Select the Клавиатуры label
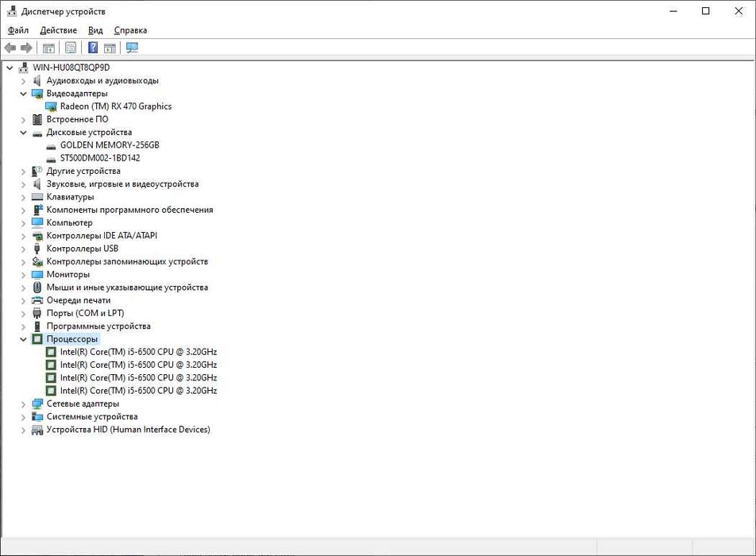The height and width of the screenshot is (556, 756). pos(70,197)
